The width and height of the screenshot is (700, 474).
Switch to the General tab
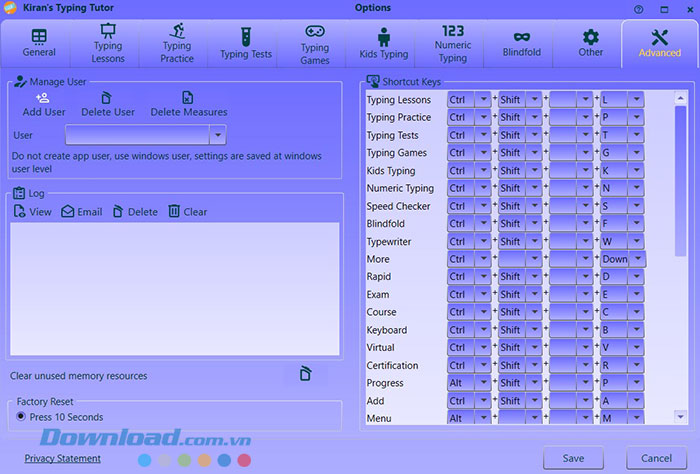click(40, 42)
